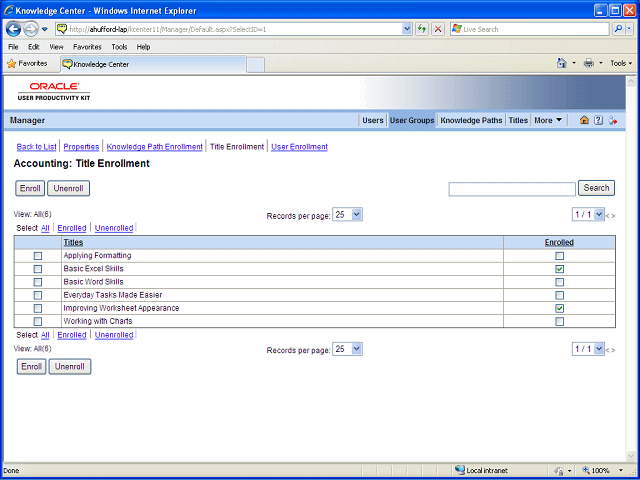Open the recent pages dropdown arrow
This screenshot has height=480, width=640.
(45, 29)
